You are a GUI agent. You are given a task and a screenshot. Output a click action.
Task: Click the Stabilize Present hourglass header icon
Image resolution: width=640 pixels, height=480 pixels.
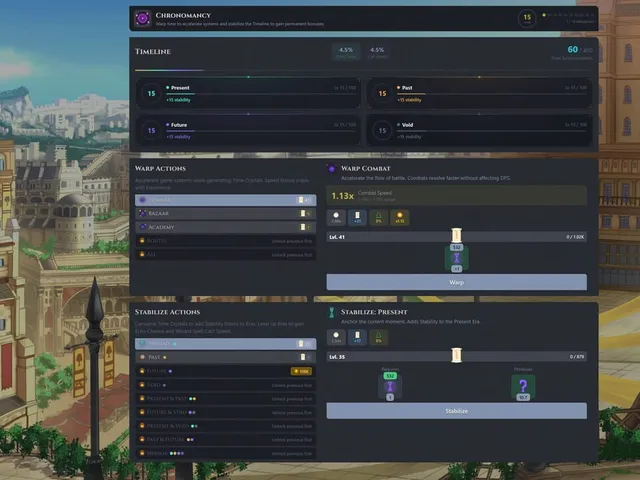pyautogui.click(x=331, y=312)
